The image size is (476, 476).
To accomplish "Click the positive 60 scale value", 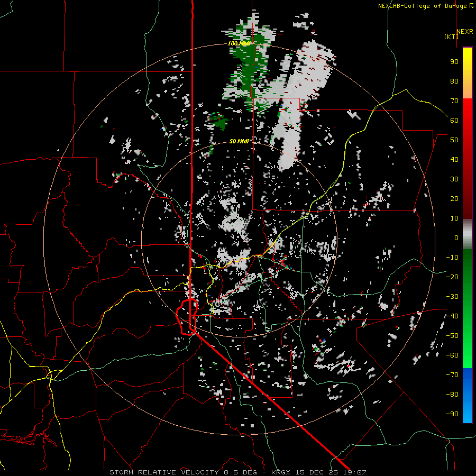I will (x=454, y=121).
